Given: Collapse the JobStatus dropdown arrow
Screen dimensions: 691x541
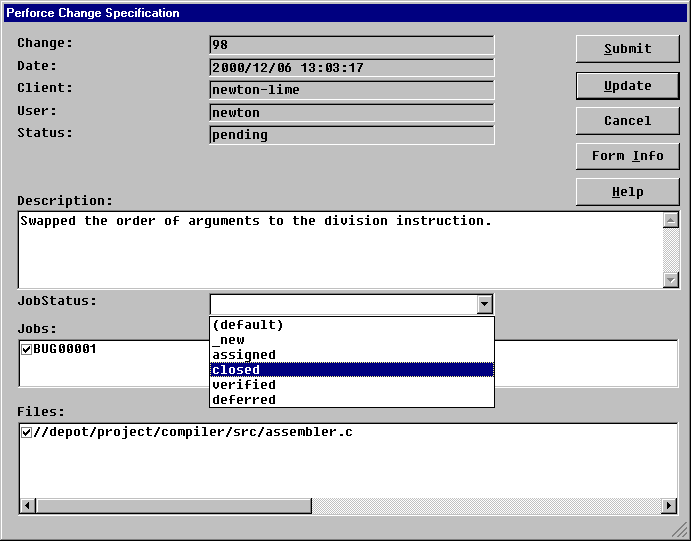Looking at the screenshot, I should pyautogui.click(x=484, y=305).
